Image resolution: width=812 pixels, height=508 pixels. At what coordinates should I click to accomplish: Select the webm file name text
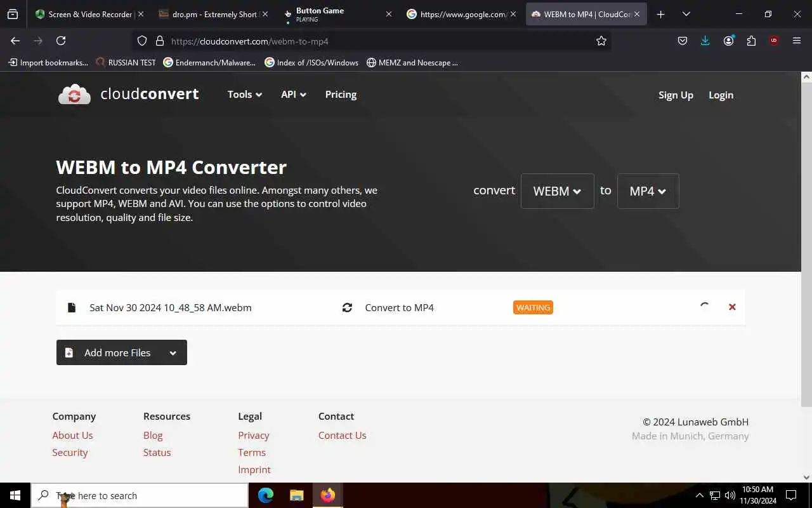[x=171, y=307]
